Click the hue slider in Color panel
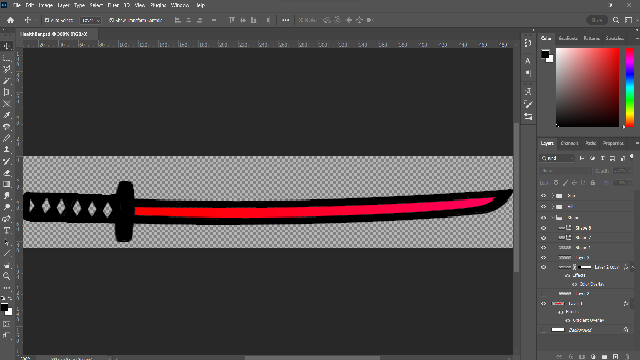Screen dimensions: 640x360 click(x=630, y=87)
